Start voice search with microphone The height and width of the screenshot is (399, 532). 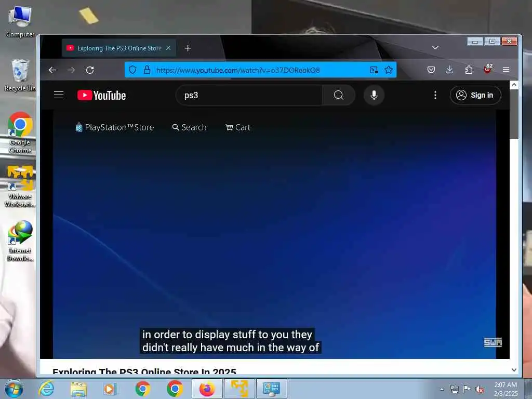pos(374,95)
